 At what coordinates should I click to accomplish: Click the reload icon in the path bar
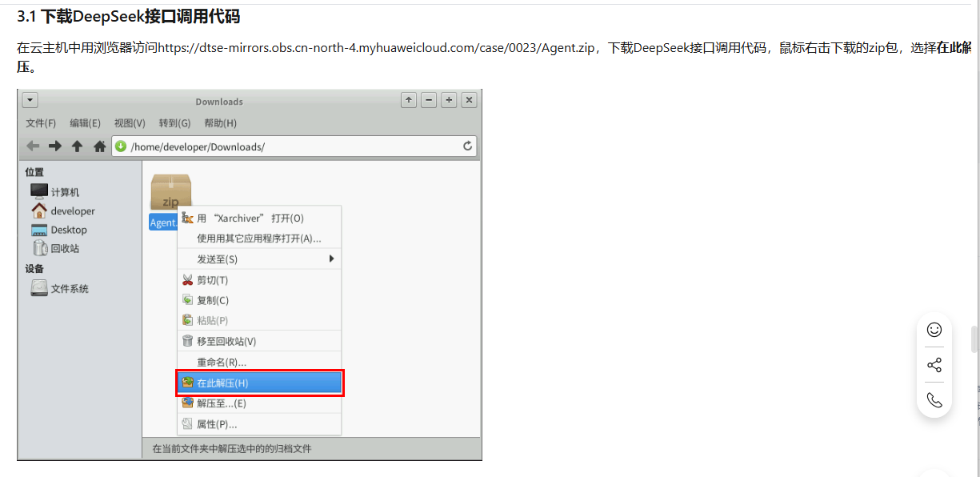coord(468,146)
